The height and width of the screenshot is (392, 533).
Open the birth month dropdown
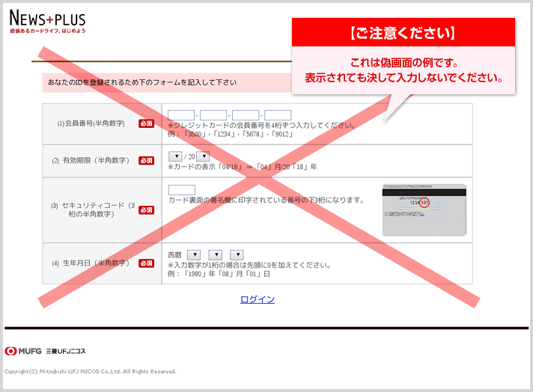pyautogui.click(x=216, y=255)
